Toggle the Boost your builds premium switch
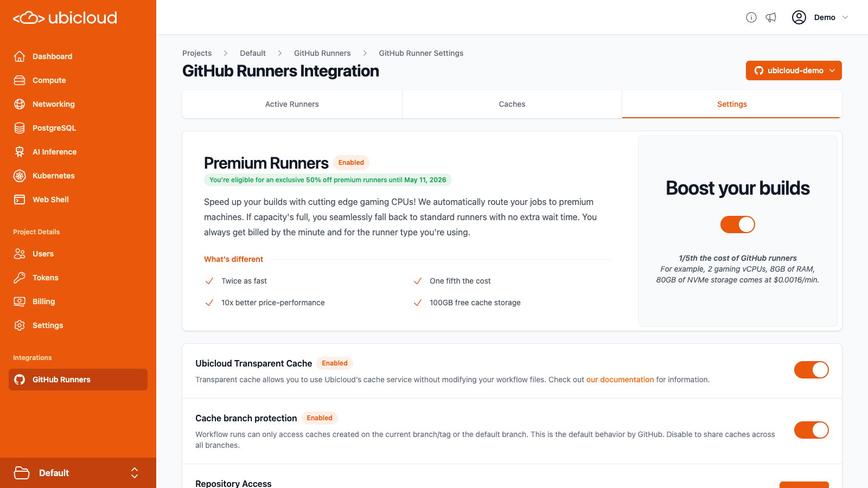Screen dimensions: 868x488 pyautogui.click(x=738, y=224)
